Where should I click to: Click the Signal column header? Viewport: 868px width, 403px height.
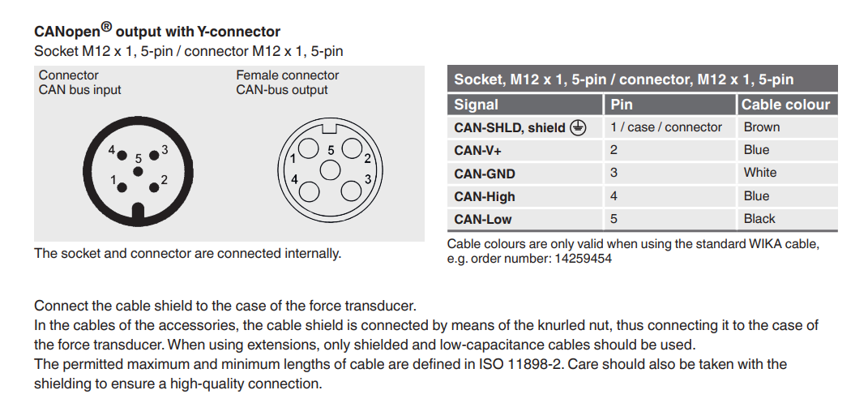click(477, 105)
